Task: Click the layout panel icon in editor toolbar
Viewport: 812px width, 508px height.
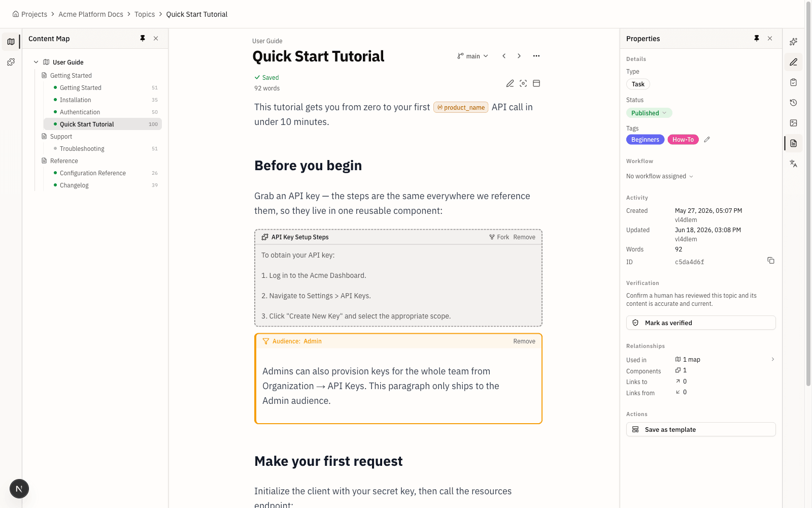Action: [x=536, y=83]
